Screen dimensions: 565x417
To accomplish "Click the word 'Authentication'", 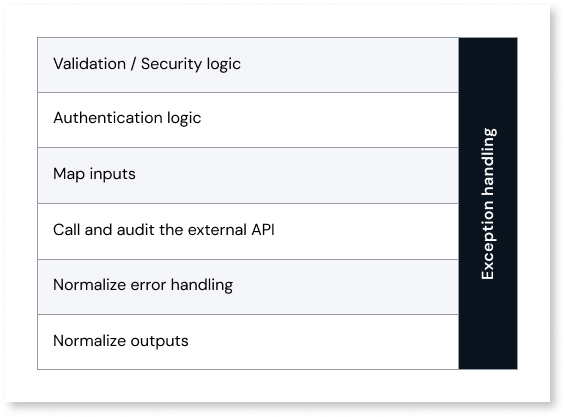I will coord(108,118).
